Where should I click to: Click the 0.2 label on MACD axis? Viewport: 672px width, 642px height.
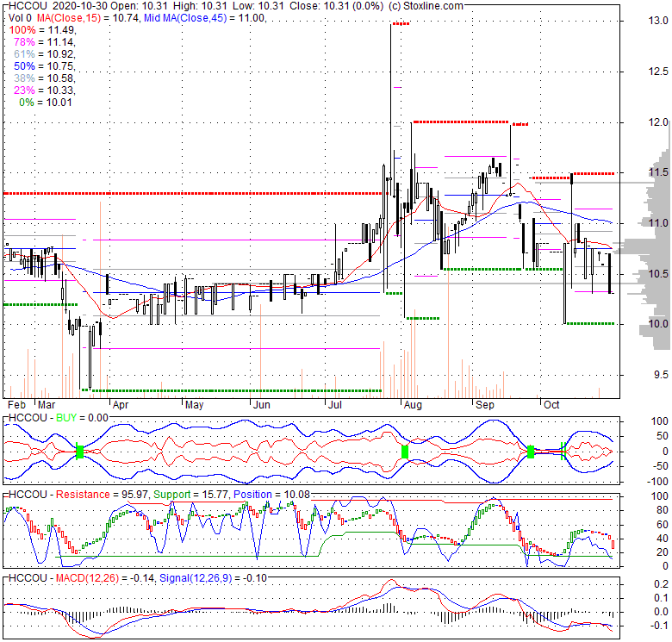tap(662, 584)
